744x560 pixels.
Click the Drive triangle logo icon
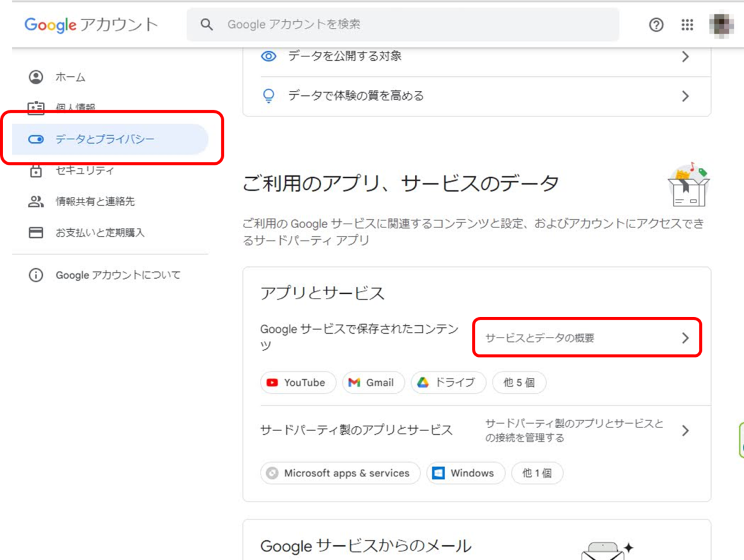click(x=423, y=383)
